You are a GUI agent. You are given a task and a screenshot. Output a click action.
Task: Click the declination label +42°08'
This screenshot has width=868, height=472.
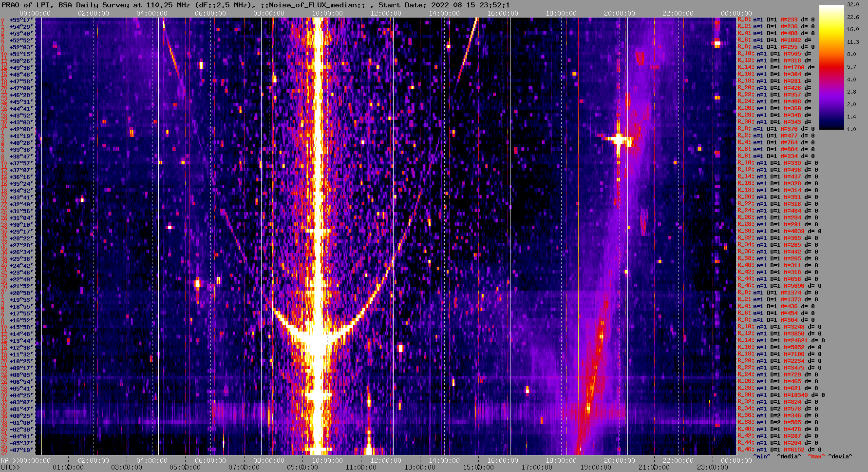tap(20, 129)
